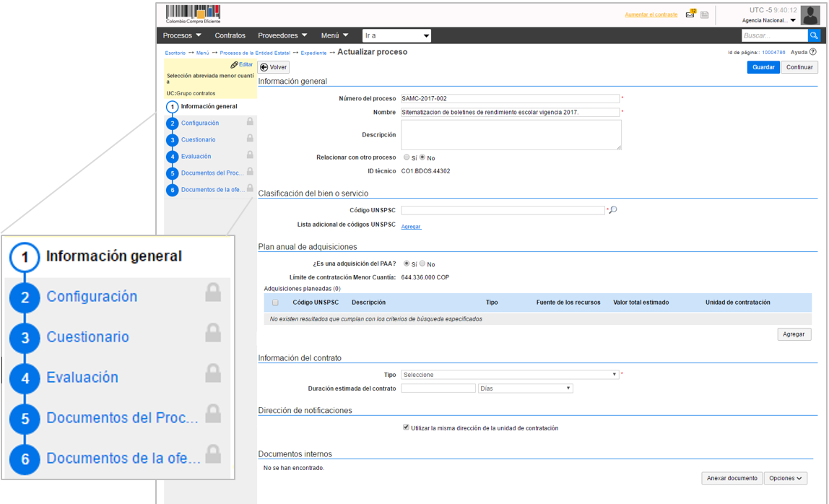The height and width of the screenshot is (504, 829).
Task: Click the Valor total estimado column header
Action: (x=641, y=303)
